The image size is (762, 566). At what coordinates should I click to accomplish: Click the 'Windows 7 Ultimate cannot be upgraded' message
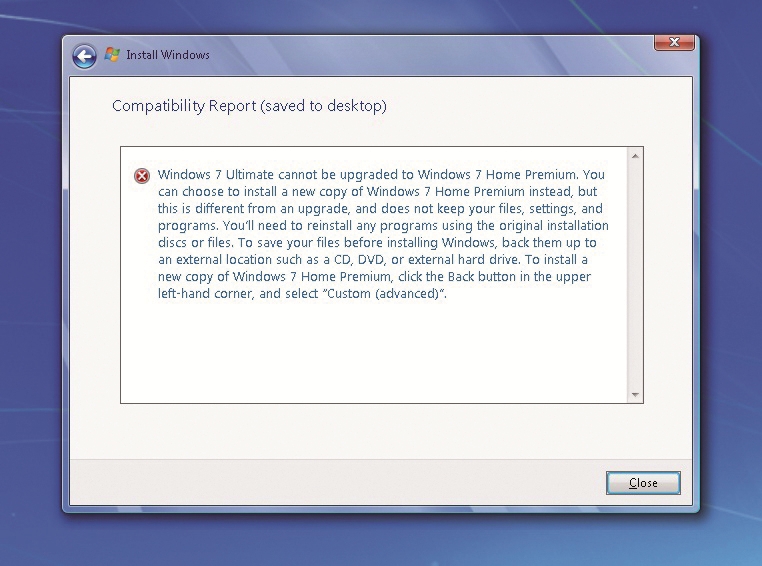(383, 234)
